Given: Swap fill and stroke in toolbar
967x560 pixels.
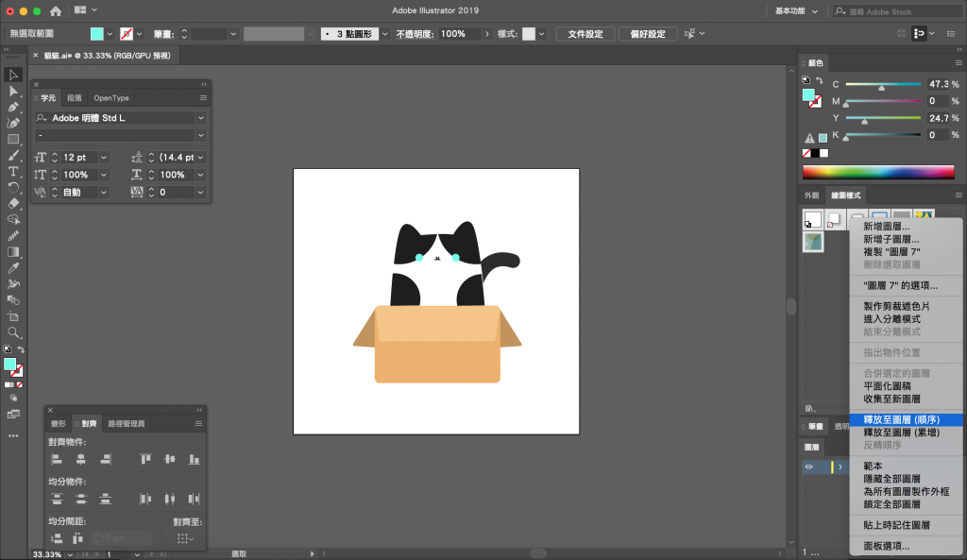Looking at the screenshot, I should 21,350.
